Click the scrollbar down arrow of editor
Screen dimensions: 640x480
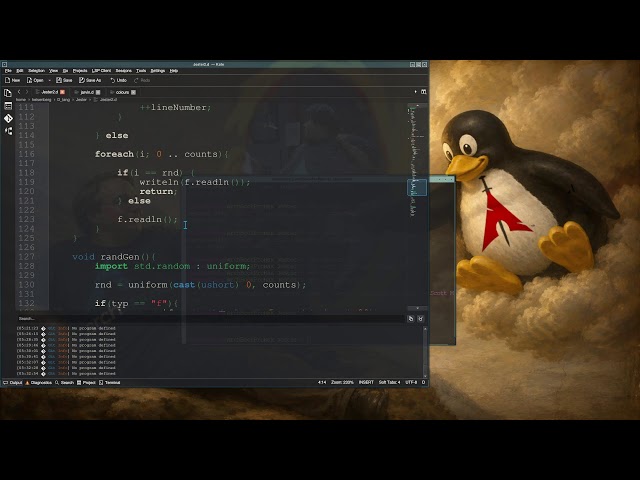pyautogui.click(x=417, y=308)
